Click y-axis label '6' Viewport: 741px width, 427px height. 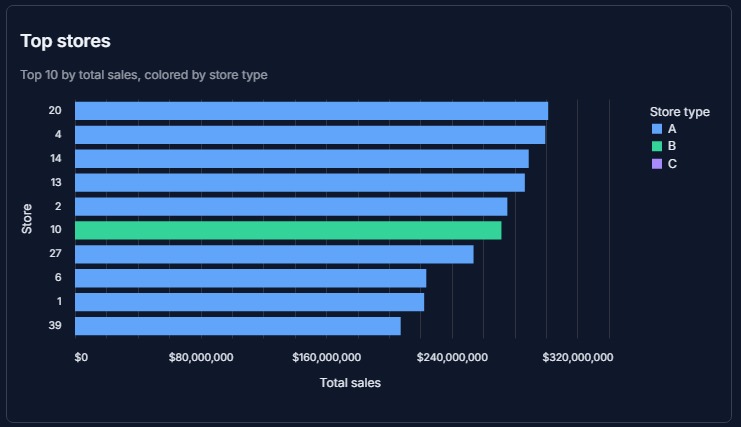coord(58,278)
